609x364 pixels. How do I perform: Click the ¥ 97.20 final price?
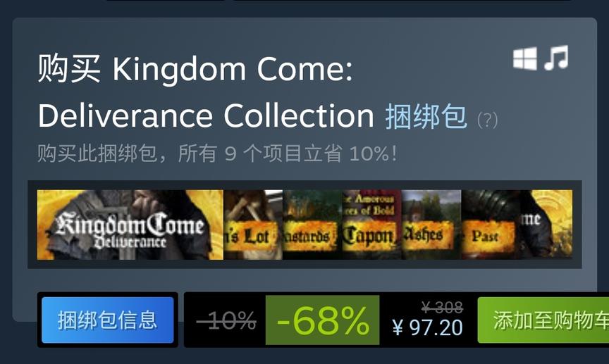pyautogui.click(x=427, y=327)
